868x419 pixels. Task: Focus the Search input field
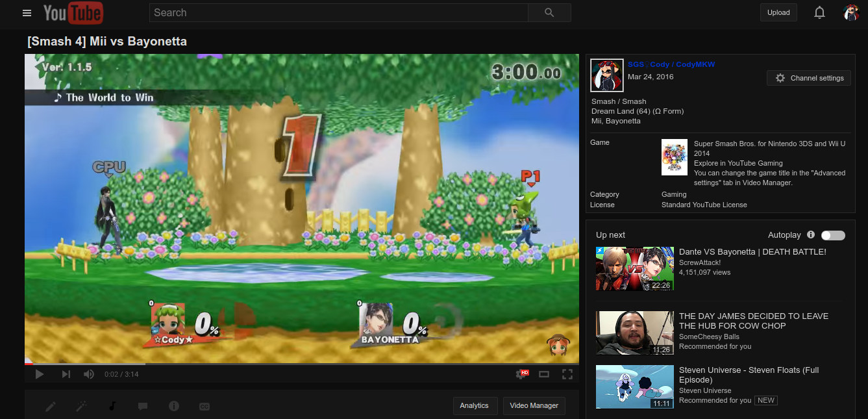pyautogui.click(x=338, y=12)
